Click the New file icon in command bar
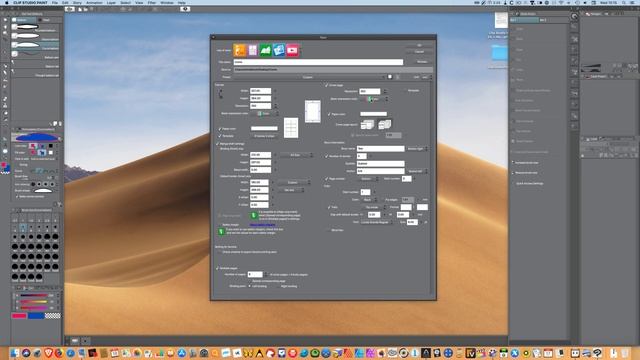The height and width of the screenshot is (360, 640). point(80,9)
